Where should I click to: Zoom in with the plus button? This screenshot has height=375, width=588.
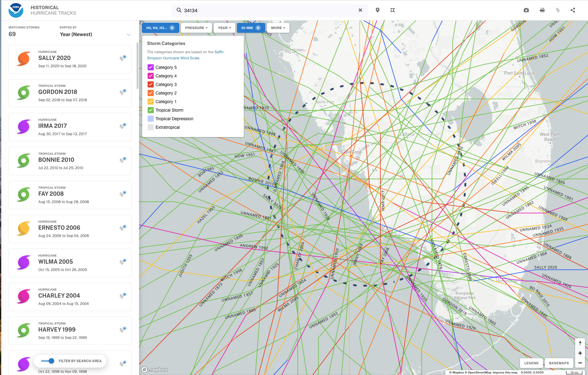pos(580,353)
